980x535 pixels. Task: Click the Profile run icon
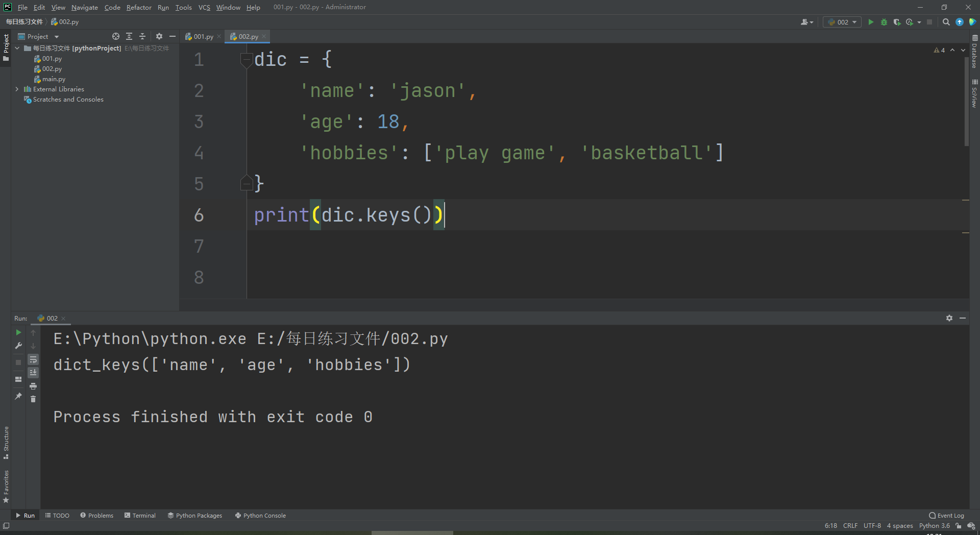910,22
